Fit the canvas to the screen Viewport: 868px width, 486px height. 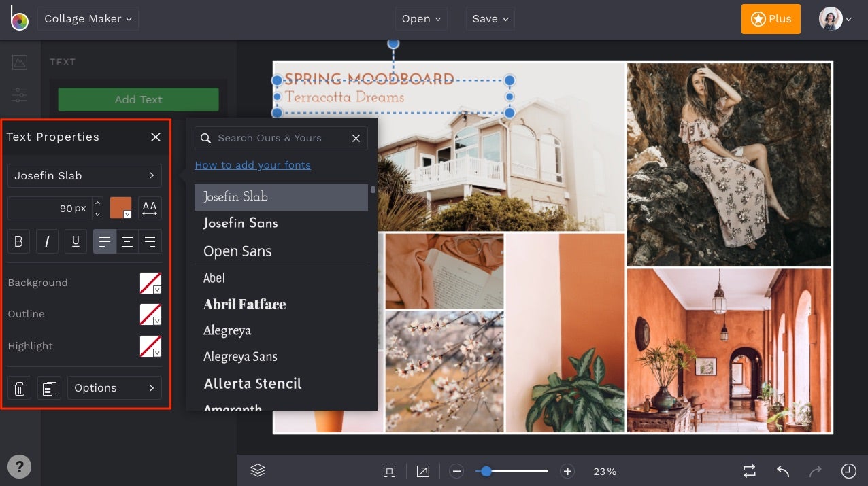[x=389, y=470]
